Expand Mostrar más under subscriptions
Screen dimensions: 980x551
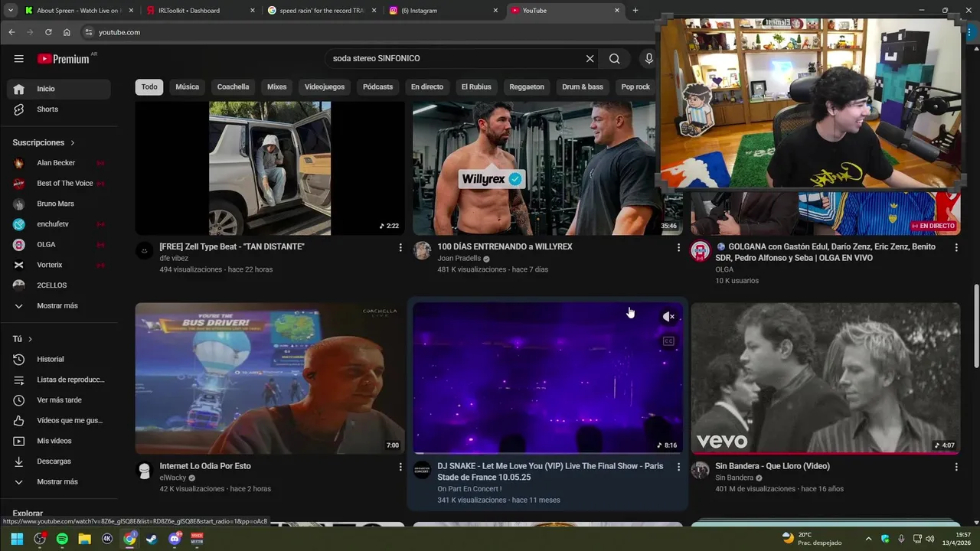(x=58, y=306)
